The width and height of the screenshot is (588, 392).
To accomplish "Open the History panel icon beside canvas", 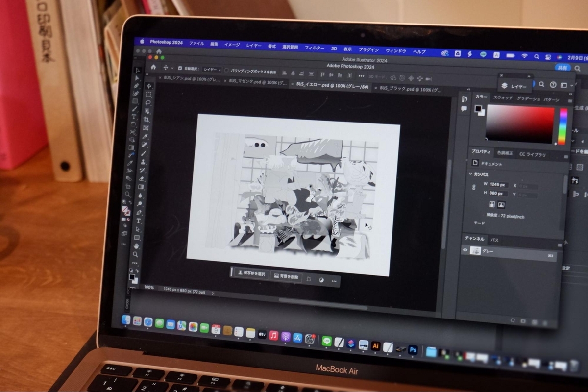I will point(464,99).
